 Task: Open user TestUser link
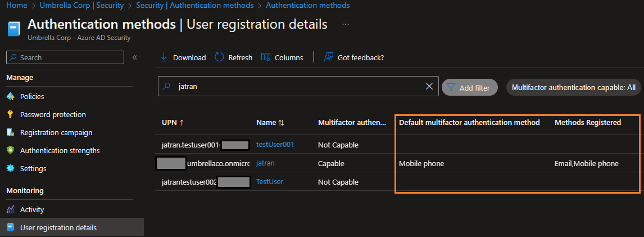270,181
